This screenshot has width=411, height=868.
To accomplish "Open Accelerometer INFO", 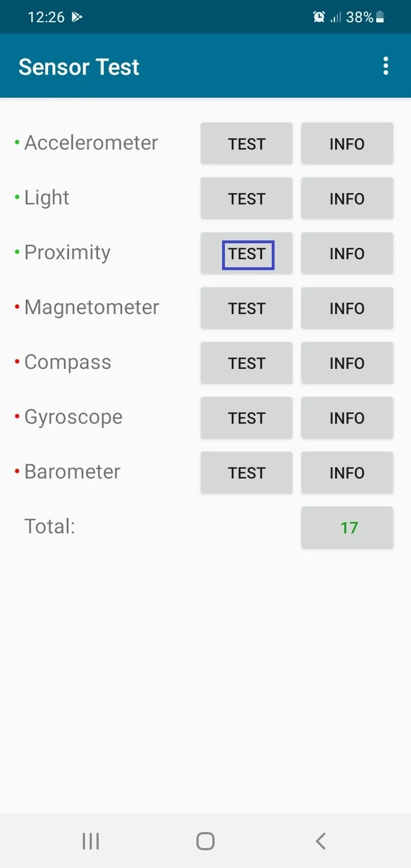I will [347, 143].
